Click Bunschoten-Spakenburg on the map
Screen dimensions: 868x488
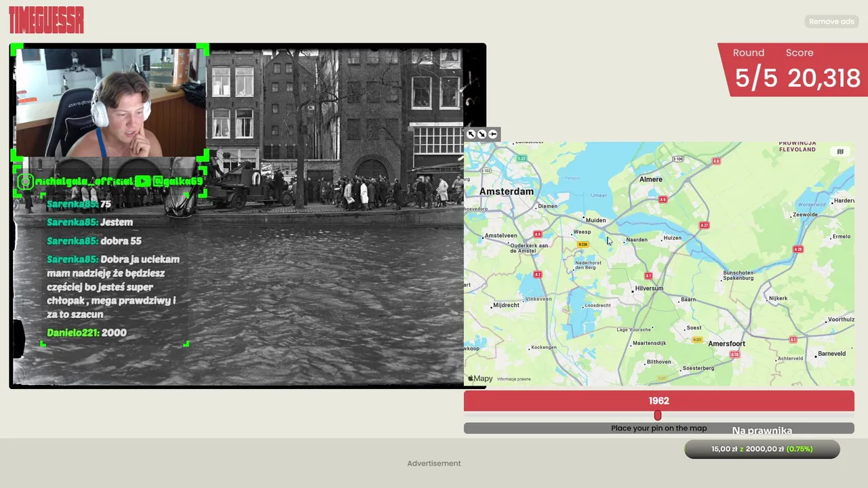tap(738, 275)
